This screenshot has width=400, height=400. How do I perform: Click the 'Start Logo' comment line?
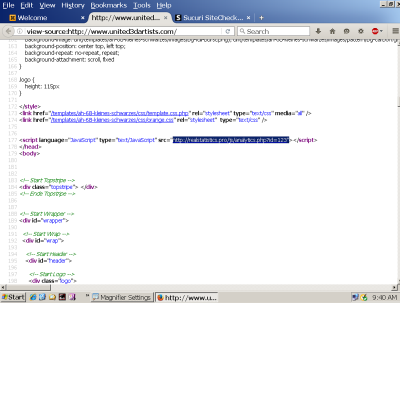pyautogui.click(x=52, y=274)
